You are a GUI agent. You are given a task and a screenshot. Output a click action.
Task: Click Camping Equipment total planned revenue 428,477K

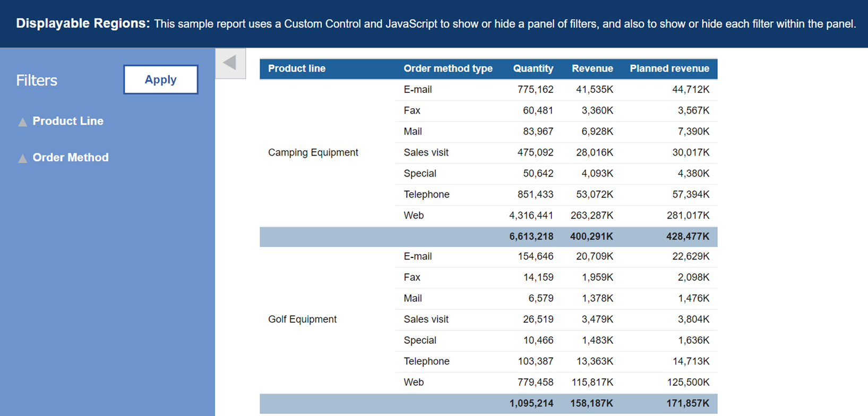(x=688, y=237)
